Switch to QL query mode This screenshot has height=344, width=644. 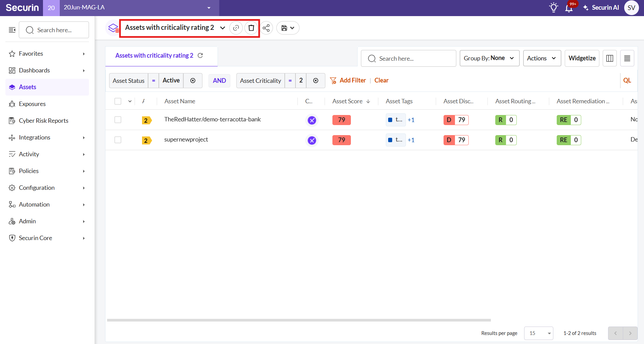[x=627, y=80]
